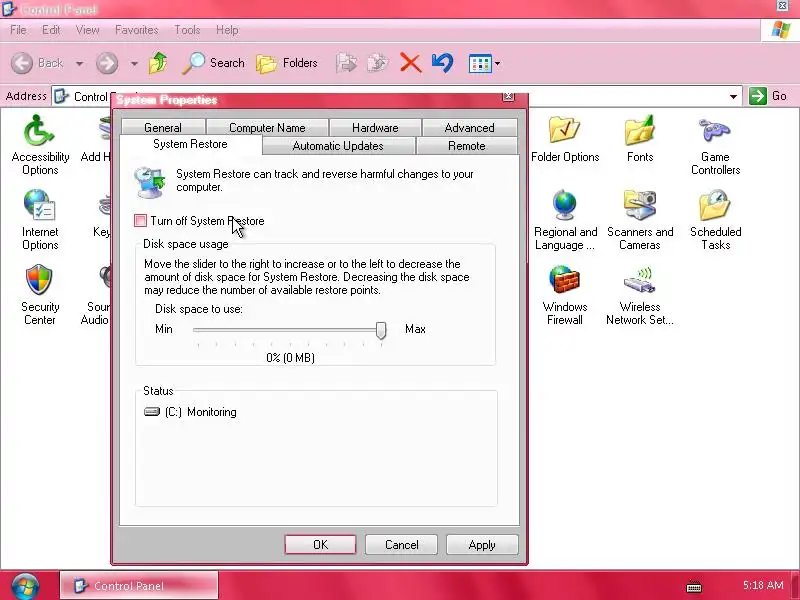Switch to the Advanced tab
The height and width of the screenshot is (600, 800).
coord(469,128)
